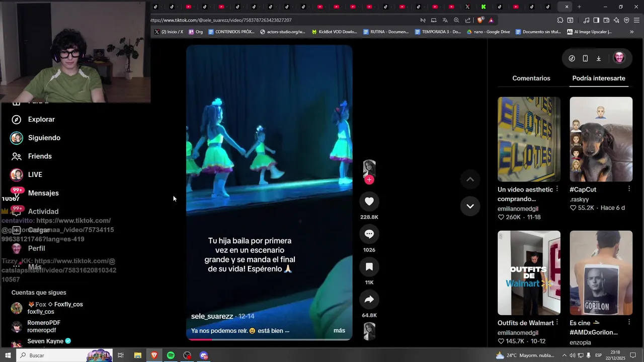
Task: Open the browser extensions puzzle icon
Action: coord(560,20)
